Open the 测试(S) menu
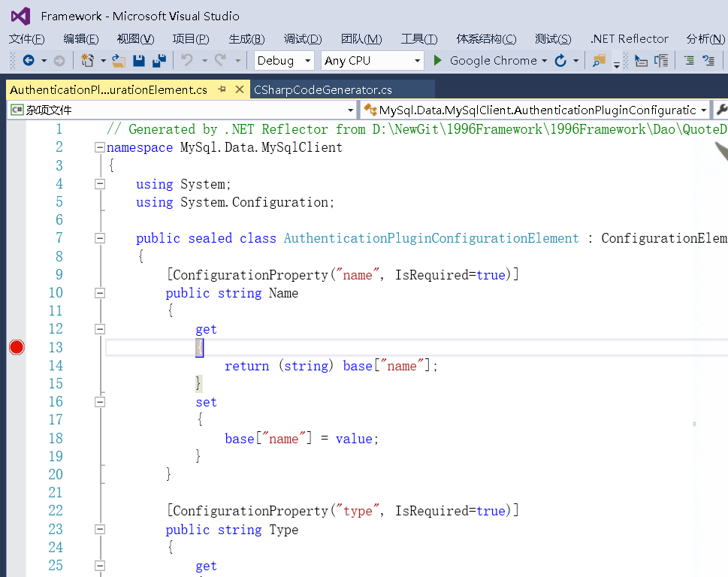728x577 pixels. pos(553,39)
